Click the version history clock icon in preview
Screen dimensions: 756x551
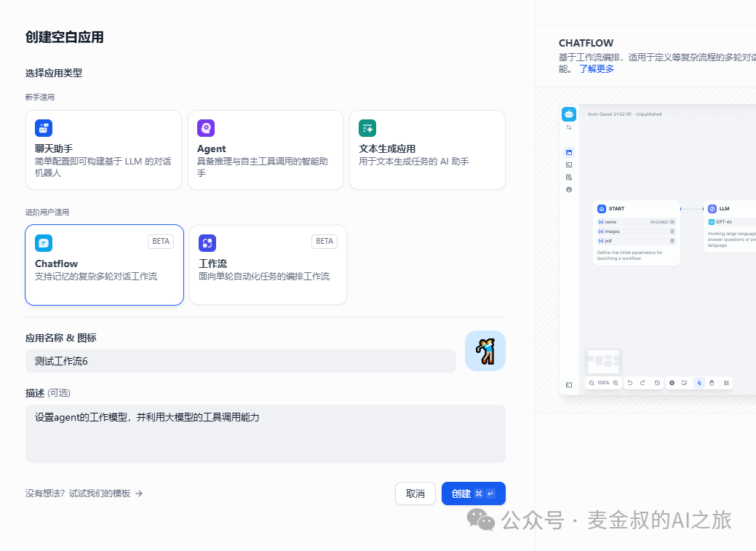[657, 383]
